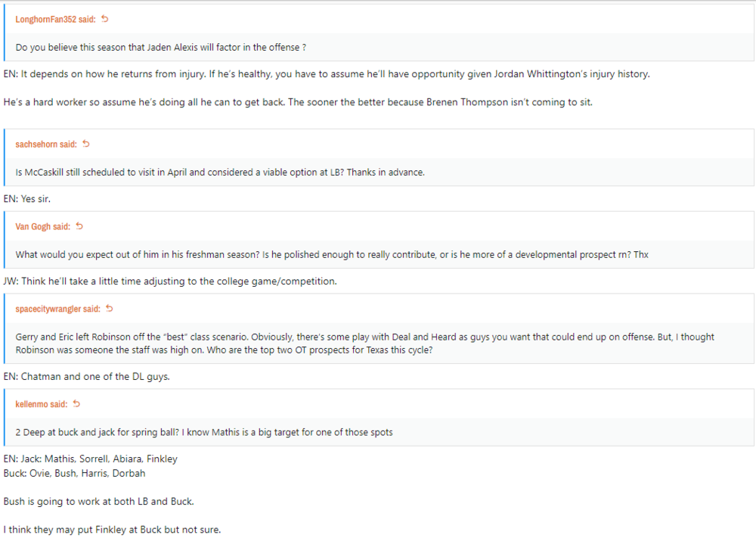
Task: Click the jump arrow beside spacecitywrangler said
Action: (x=110, y=309)
